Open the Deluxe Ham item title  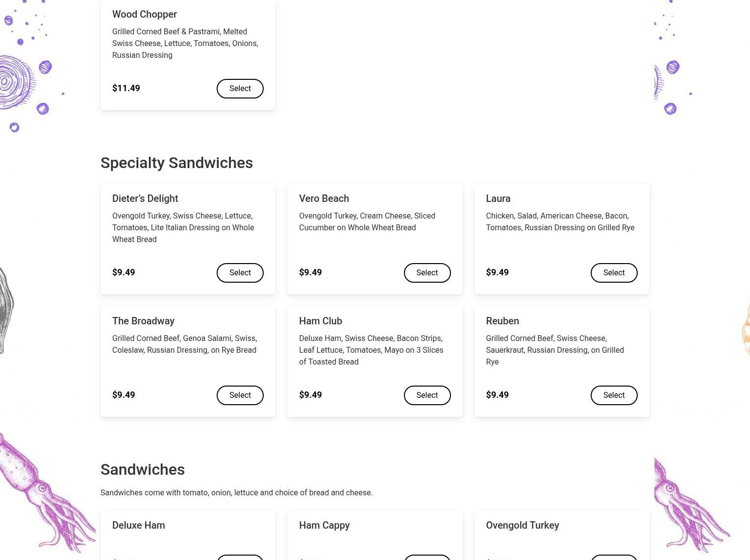[x=139, y=525]
